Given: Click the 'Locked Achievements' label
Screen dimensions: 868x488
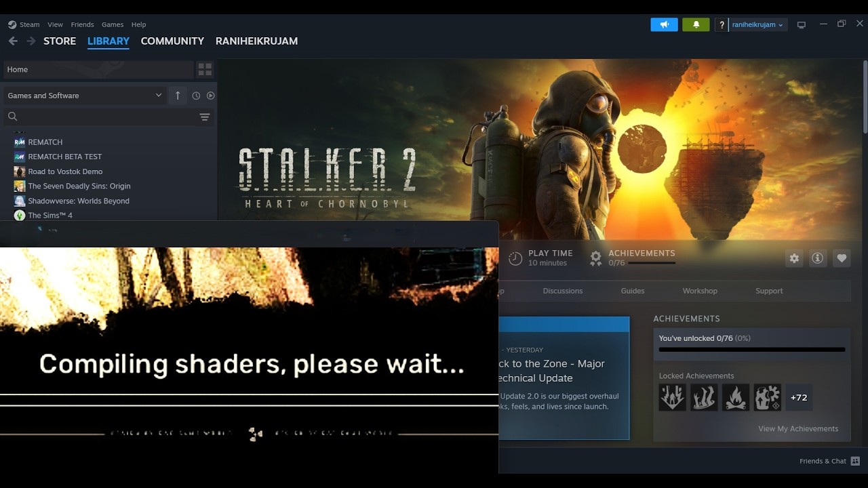Looking at the screenshot, I should (696, 376).
